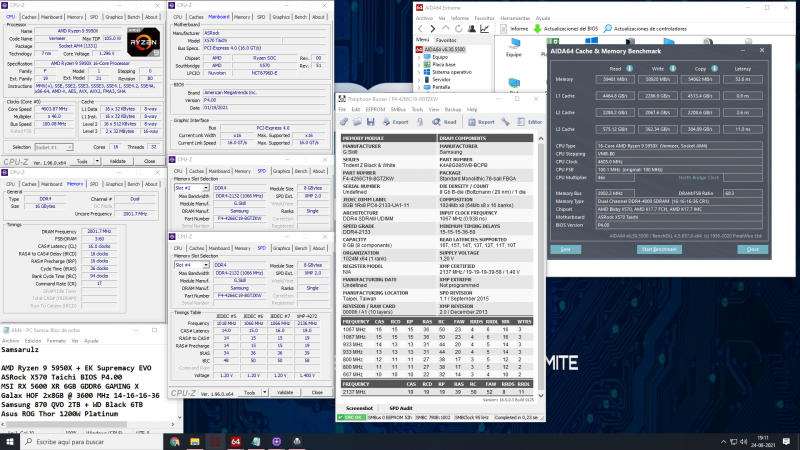800x450 pixels.
Task: Click info icon next to Read column
Action: tap(629, 68)
